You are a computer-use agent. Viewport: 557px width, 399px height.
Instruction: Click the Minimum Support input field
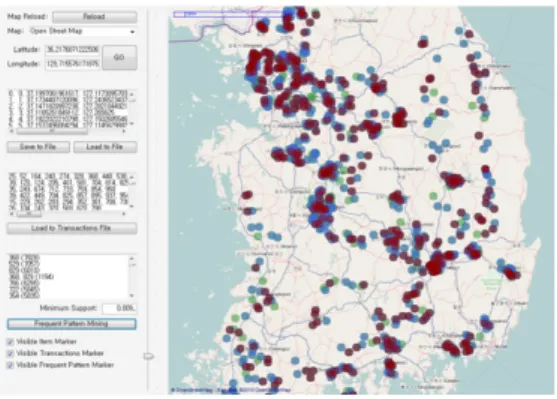pos(119,308)
